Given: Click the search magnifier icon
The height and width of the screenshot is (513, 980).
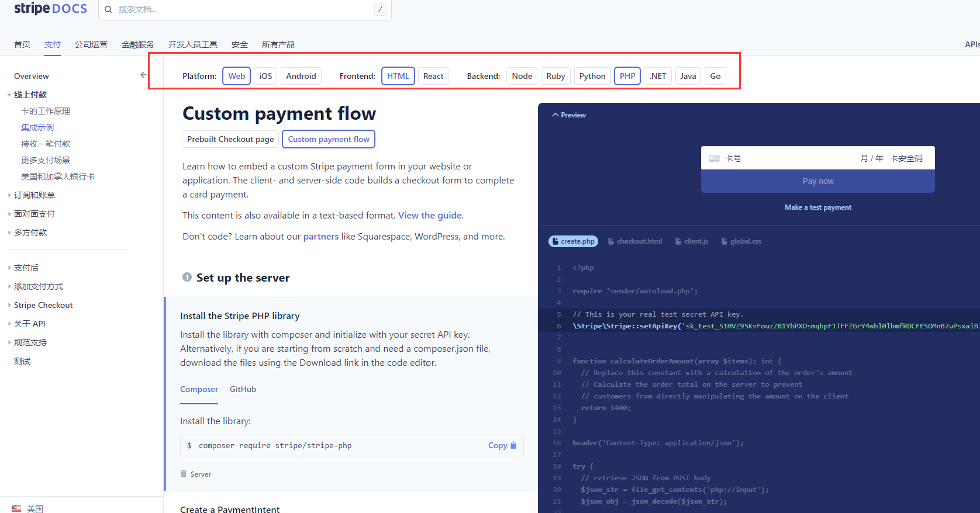Looking at the screenshot, I should (108, 9).
